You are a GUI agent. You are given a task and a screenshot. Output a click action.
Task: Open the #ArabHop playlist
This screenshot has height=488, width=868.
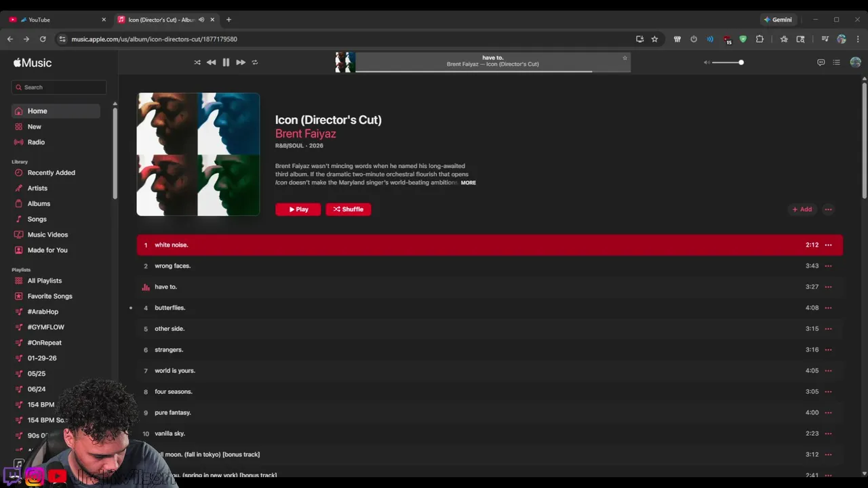coord(56,312)
